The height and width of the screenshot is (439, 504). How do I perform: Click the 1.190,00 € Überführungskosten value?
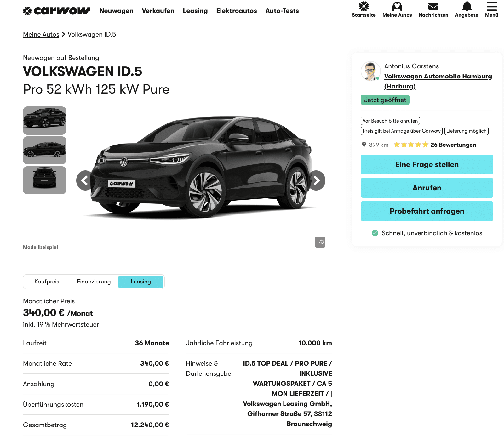click(153, 404)
